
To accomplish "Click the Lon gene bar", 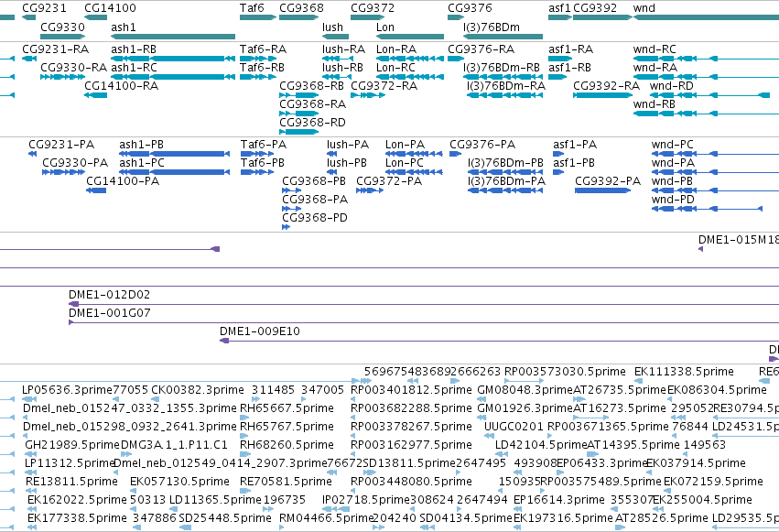I will pyautogui.click(x=410, y=37).
